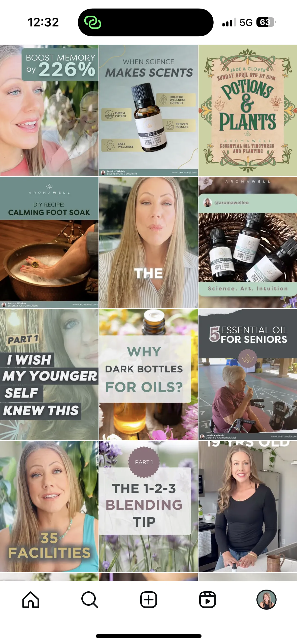Tap the create new post plus icon
The image size is (297, 644).
pos(149,600)
